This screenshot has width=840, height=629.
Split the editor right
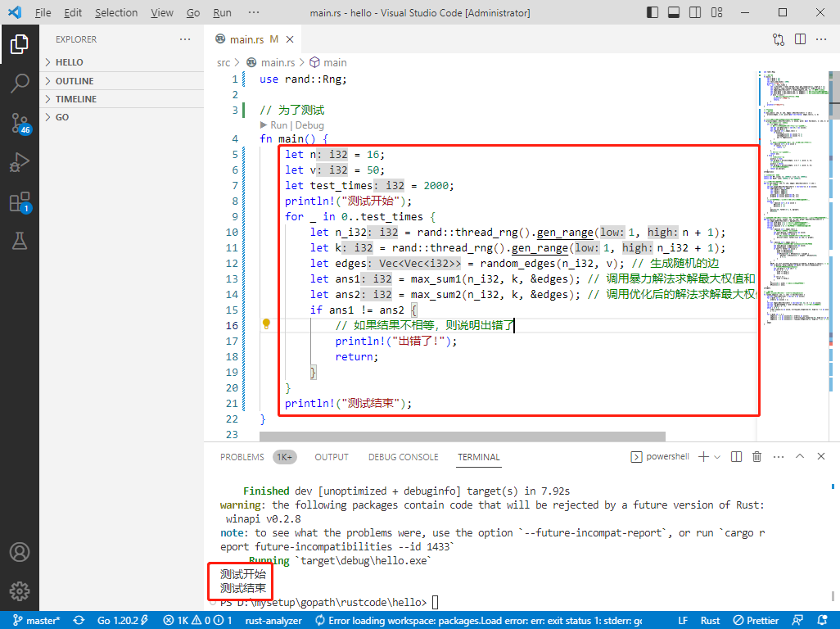(800, 39)
